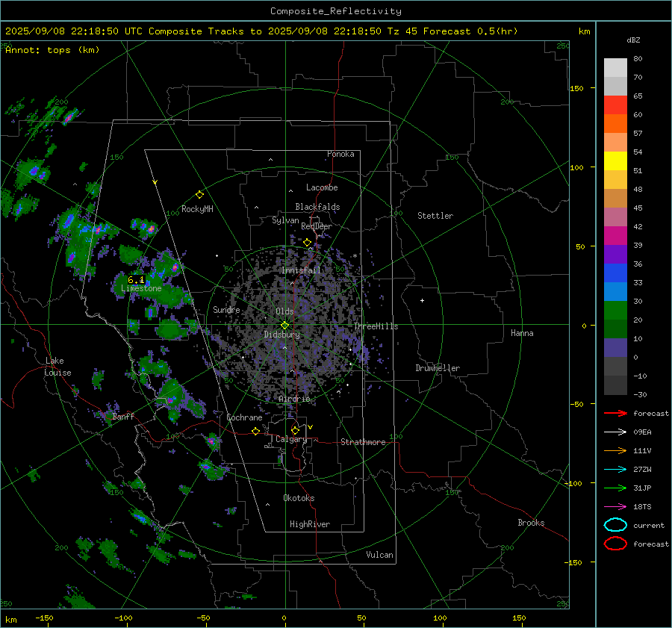Select the orange 111V track arrow

pyautogui.click(x=615, y=450)
